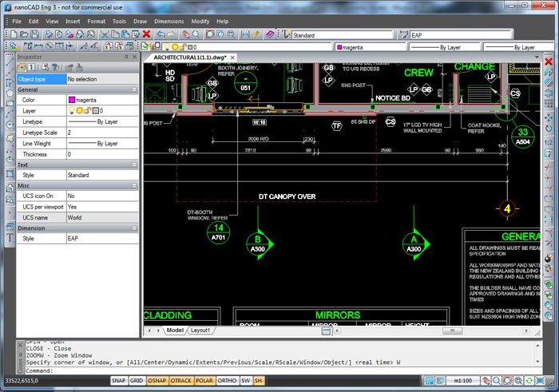Click the POLAR button in status bar
The width and height of the screenshot is (559, 392).
(x=205, y=381)
